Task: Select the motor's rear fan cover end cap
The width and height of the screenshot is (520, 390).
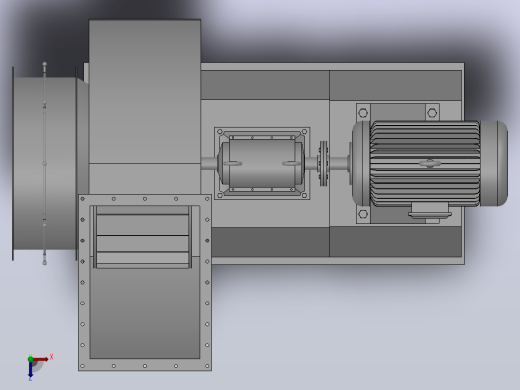Action: click(x=494, y=163)
